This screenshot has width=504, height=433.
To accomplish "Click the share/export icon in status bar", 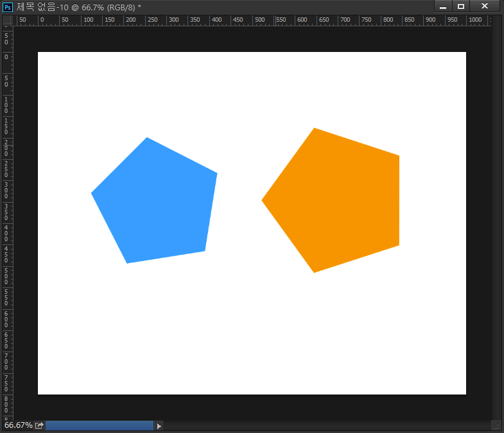I will 39,425.
